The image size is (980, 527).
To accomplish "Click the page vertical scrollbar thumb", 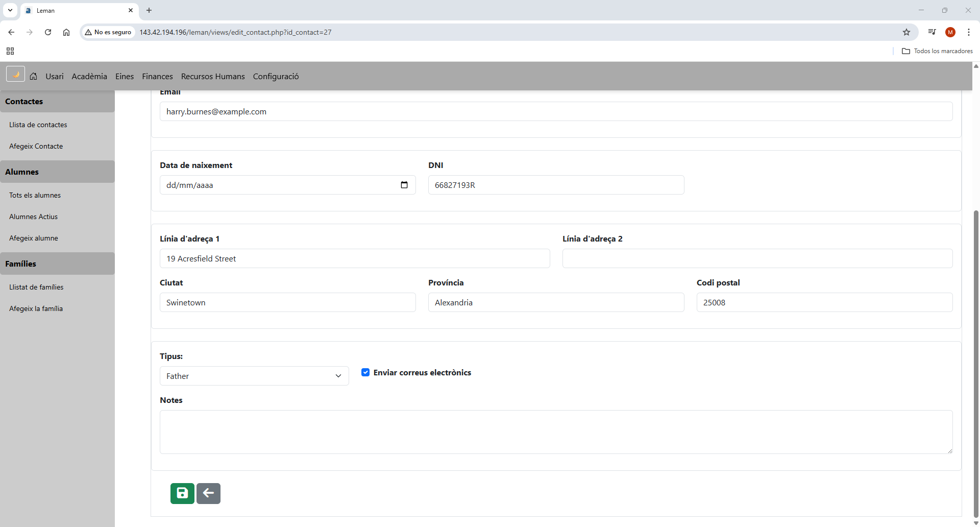I will coord(976,364).
